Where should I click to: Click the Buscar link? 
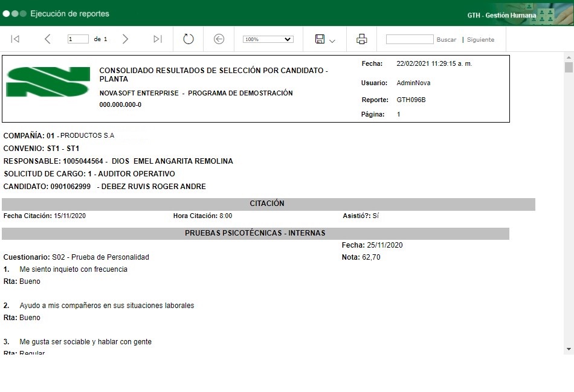pyautogui.click(x=447, y=39)
